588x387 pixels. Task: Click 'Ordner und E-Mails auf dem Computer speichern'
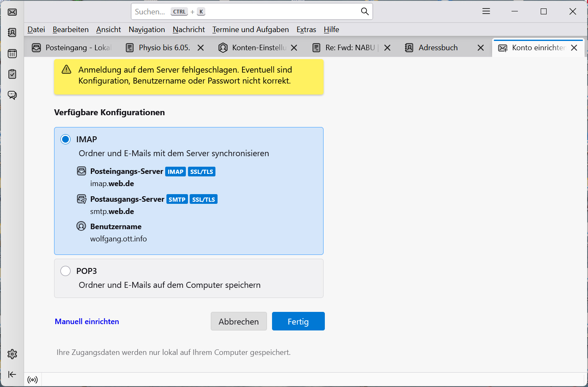[170, 285]
